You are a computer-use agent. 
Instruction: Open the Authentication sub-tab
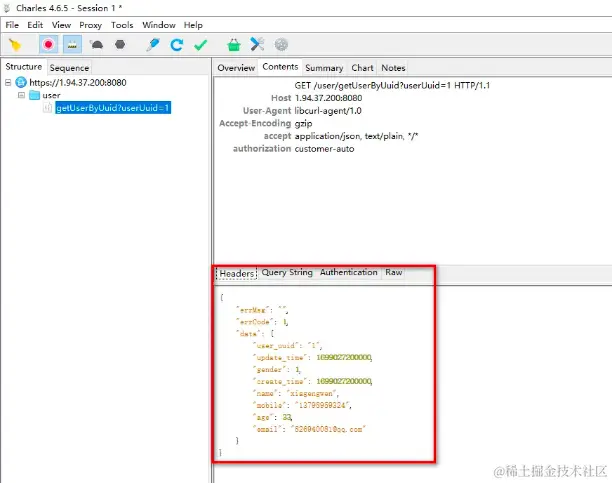point(349,273)
